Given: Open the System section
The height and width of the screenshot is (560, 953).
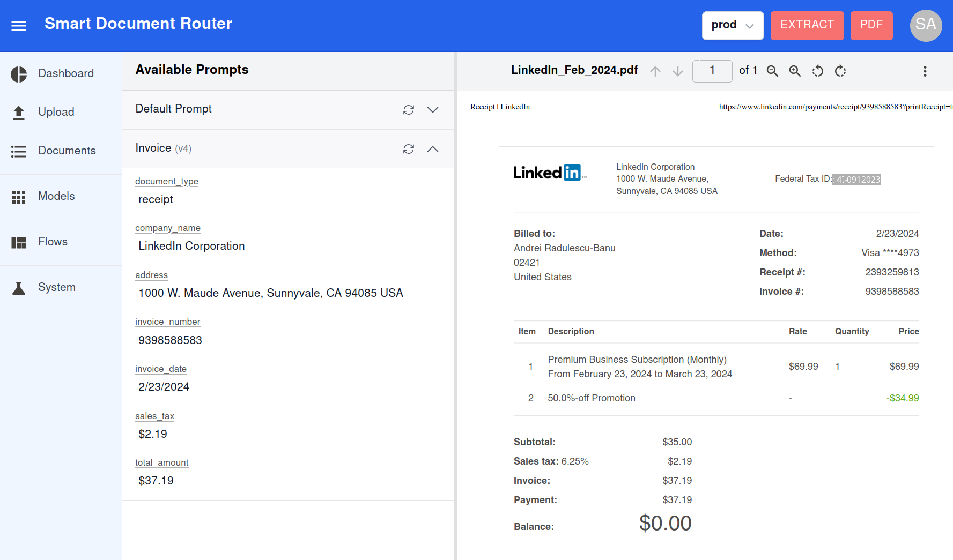Looking at the screenshot, I should 61,287.
